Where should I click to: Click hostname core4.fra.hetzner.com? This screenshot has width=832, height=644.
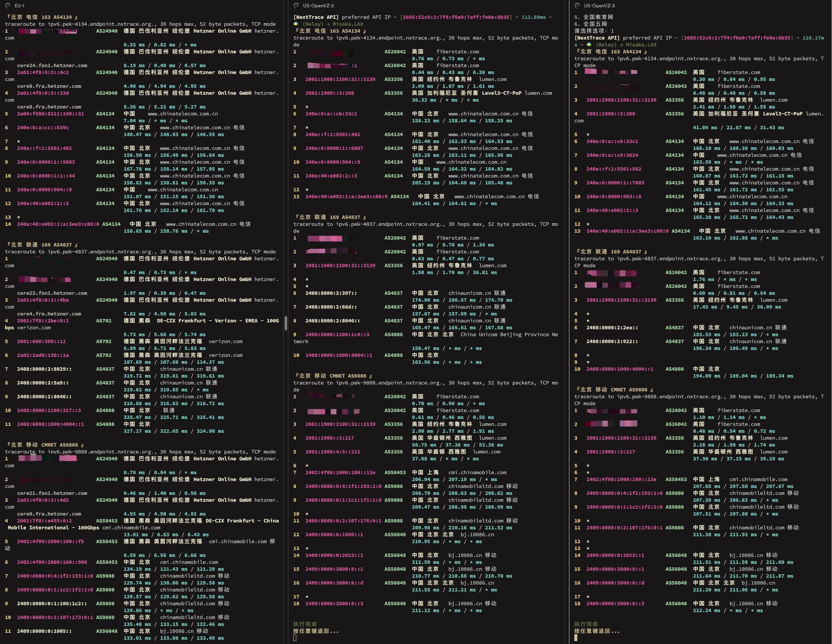tap(49, 314)
